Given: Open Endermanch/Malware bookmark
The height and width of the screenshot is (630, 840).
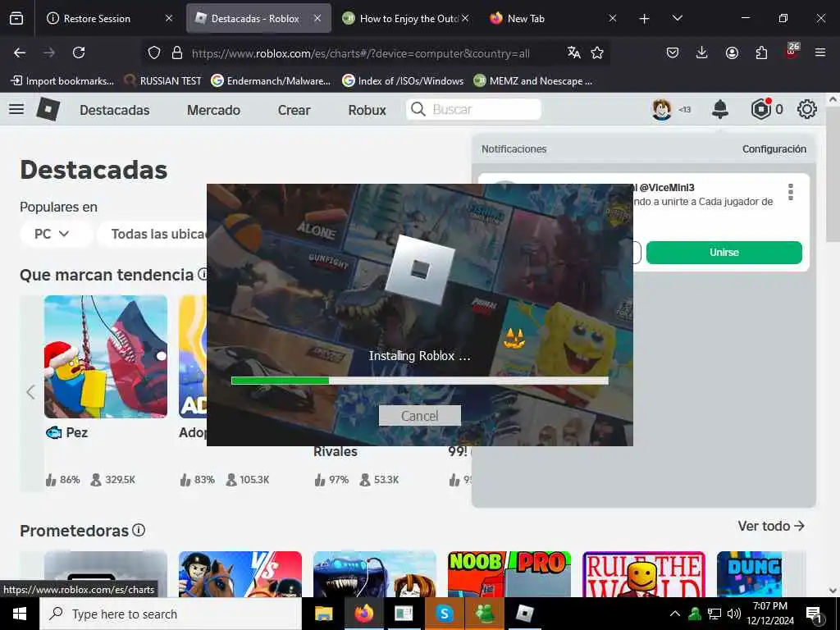Looking at the screenshot, I should 271,81.
